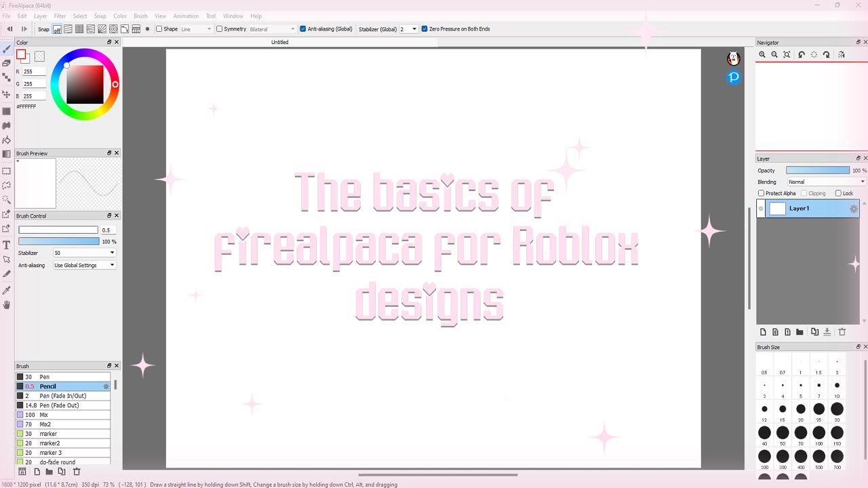Select the Brush tool in the toolbox
Viewport: 868px width, 488px height.
(x=7, y=49)
